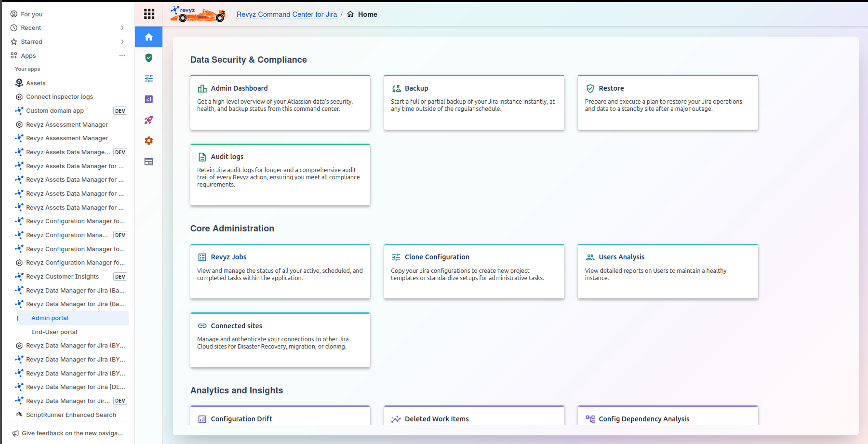
Task: Open the Clone Configuration card
Action: click(474, 271)
